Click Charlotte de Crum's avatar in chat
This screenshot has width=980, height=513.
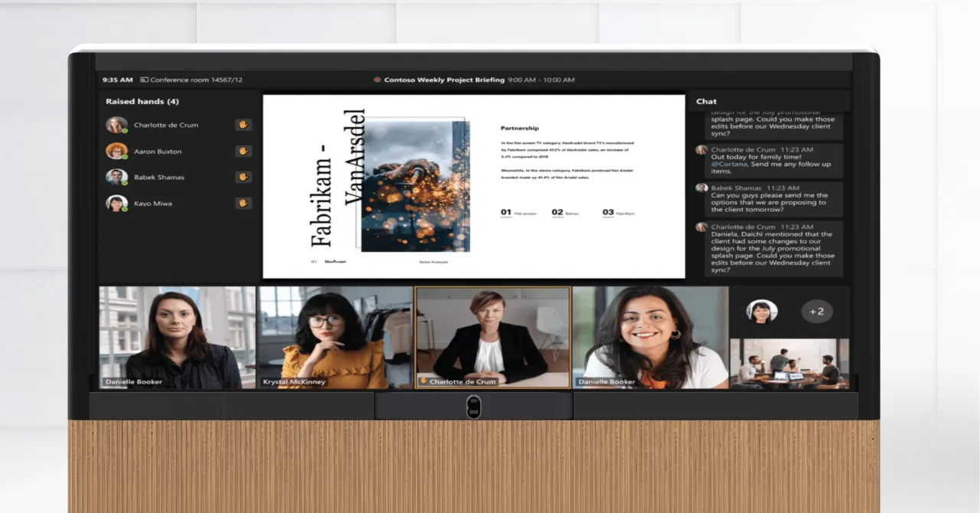click(701, 150)
